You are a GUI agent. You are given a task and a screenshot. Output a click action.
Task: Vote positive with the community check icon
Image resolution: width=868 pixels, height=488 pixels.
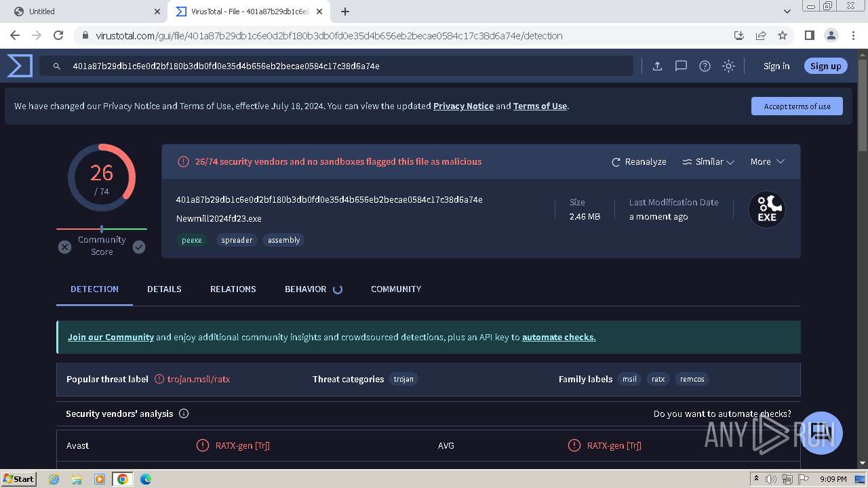(x=139, y=247)
